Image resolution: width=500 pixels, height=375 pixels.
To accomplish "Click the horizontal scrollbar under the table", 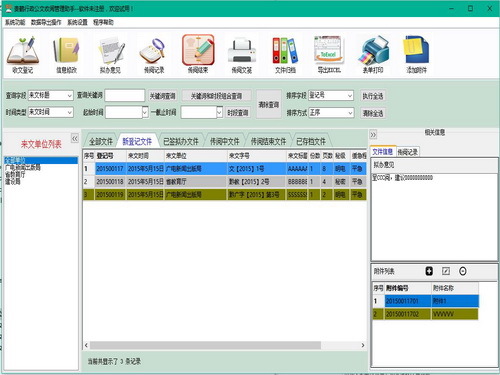I will (x=205, y=345).
